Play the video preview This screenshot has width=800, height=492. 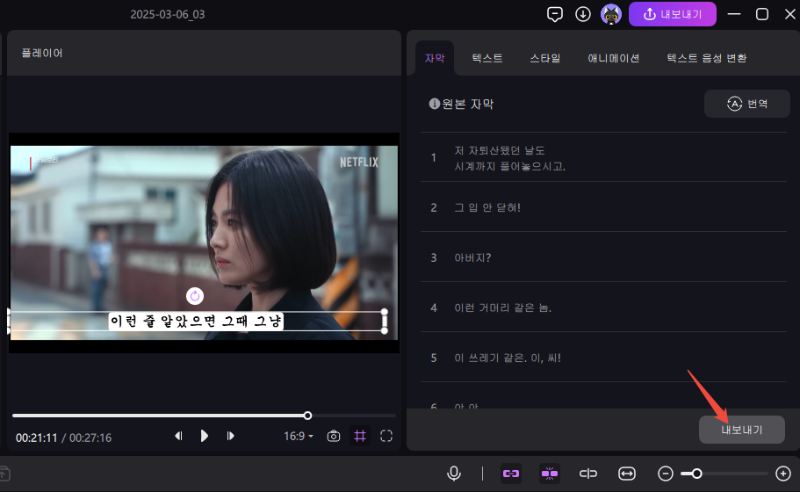(x=204, y=436)
